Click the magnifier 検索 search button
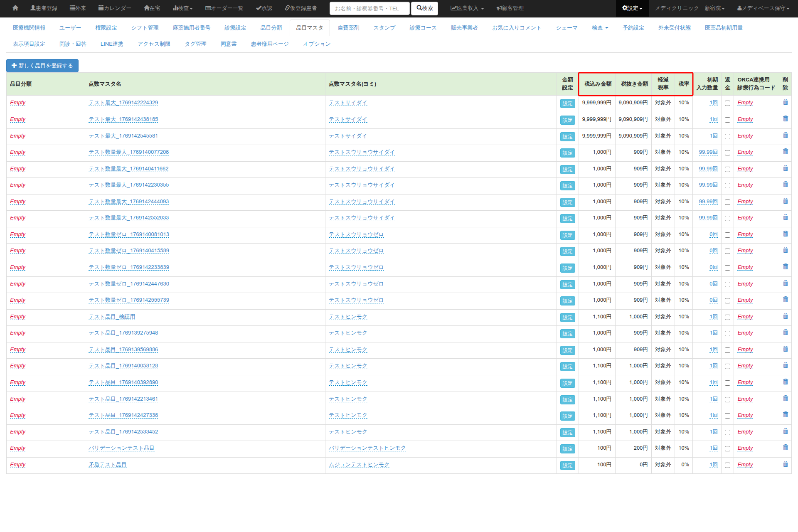 pos(424,8)
